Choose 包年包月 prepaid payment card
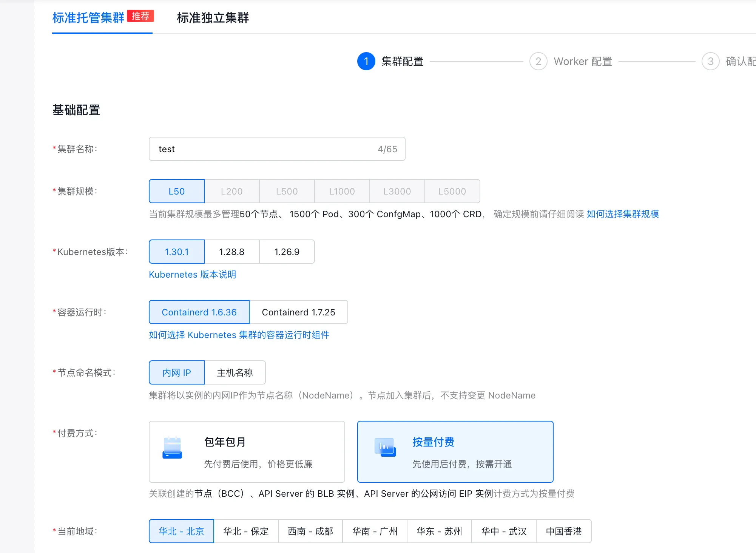 point(247,452)
